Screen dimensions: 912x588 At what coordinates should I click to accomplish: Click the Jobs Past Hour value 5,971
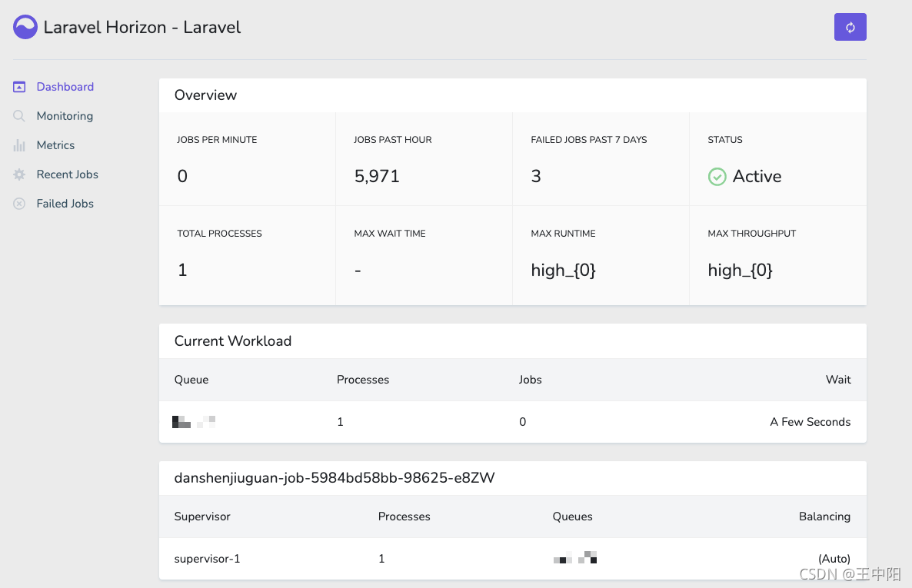point(377,177)
